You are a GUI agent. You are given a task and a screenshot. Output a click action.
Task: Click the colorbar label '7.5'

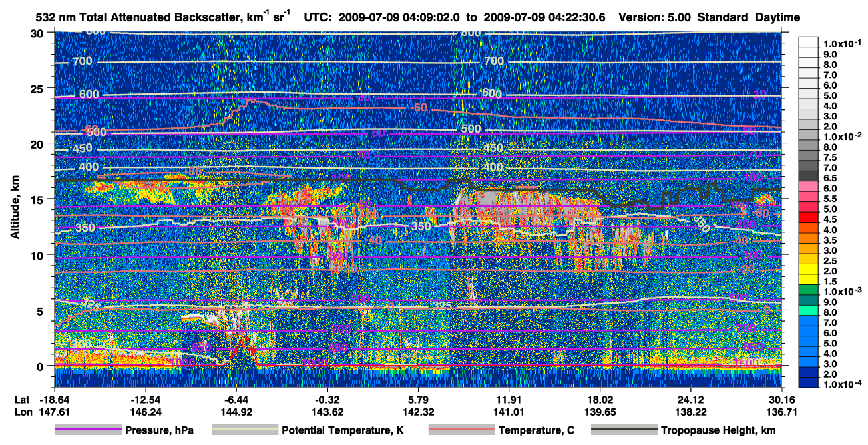[x=830, y=157]
